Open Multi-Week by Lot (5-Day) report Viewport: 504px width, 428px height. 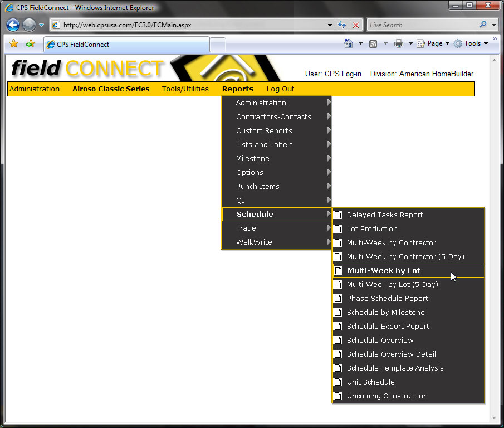408,285
